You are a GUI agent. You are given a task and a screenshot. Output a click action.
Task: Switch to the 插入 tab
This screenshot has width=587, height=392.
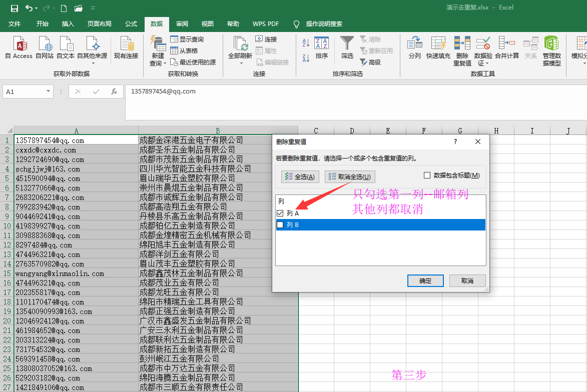tap(68, 24)
